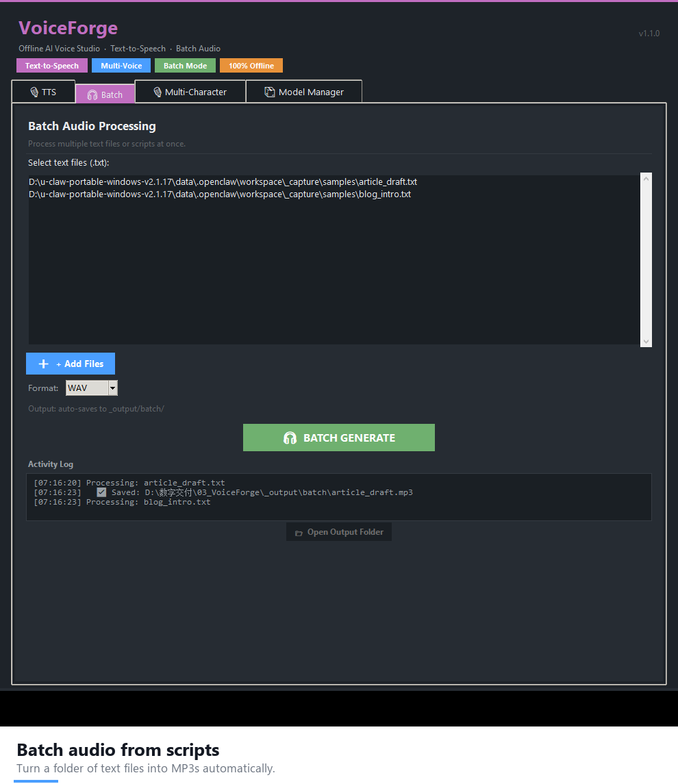
Task: Switch to the Batch tab
Action: (105, 94)
